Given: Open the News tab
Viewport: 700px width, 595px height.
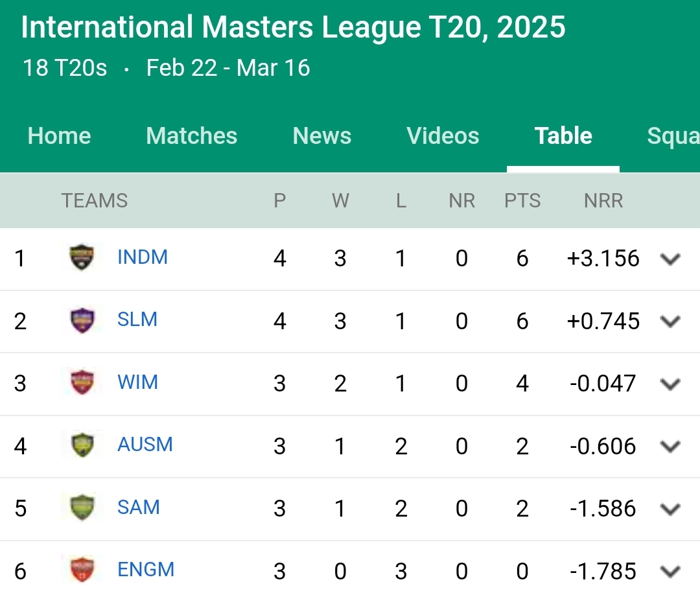Looking at the screenshot, I should (322, 135).
